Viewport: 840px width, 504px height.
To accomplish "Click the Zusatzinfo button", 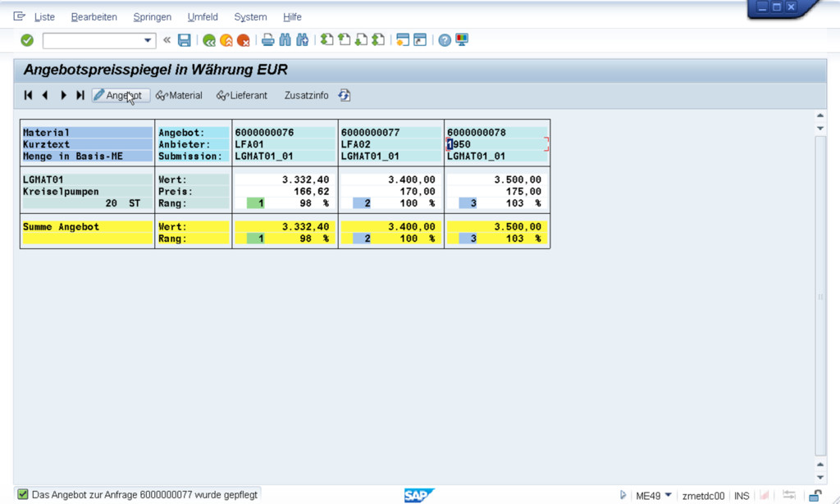I will click(x=307, y=95).
